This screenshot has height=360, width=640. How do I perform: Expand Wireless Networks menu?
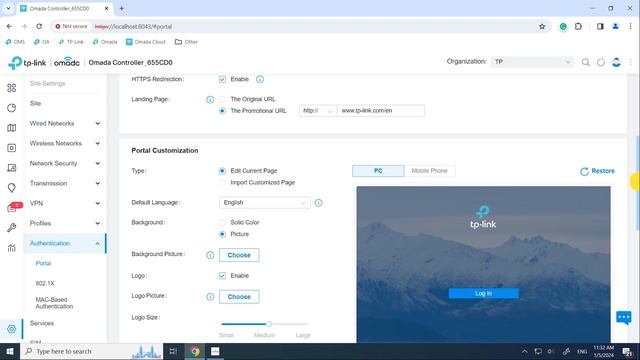[x=65, y=143]
